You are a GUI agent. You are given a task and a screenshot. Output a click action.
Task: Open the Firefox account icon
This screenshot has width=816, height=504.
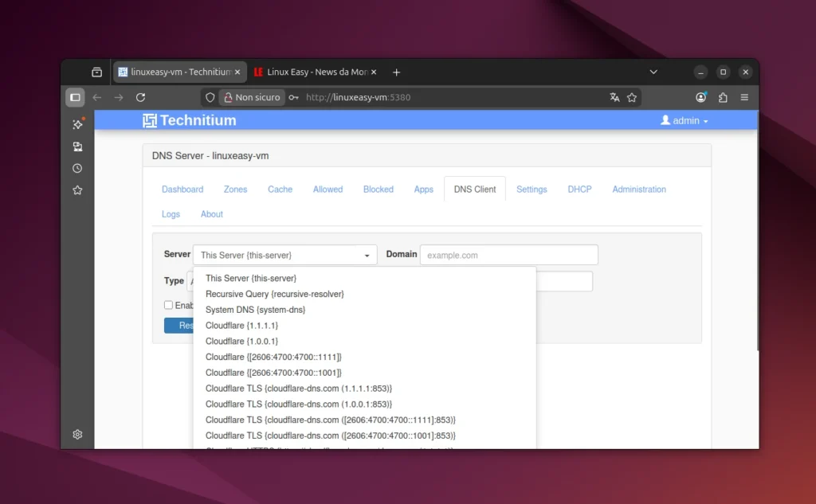[x=700, y=97]
